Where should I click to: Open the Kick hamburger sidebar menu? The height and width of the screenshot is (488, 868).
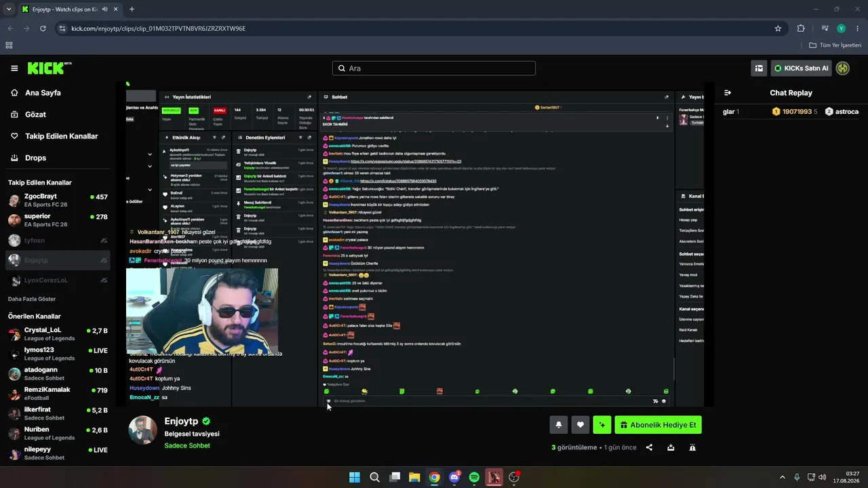[14, 68]
